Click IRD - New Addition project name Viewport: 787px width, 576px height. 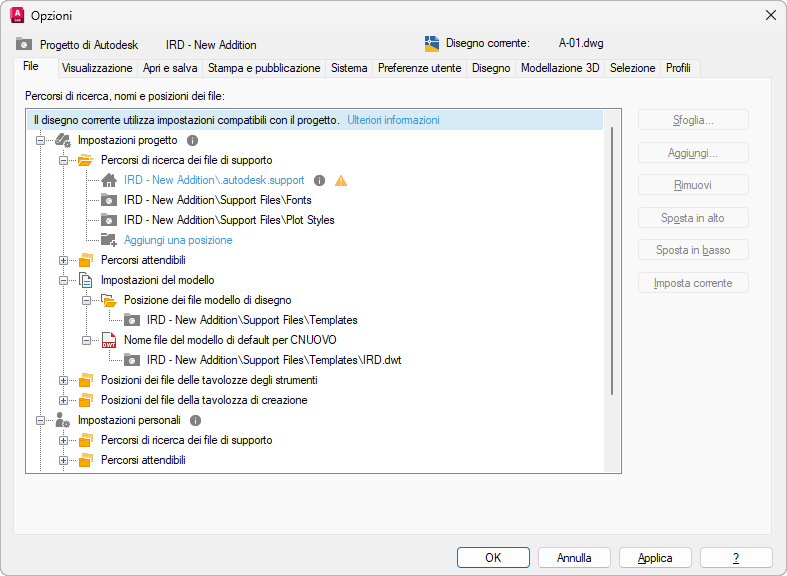coord(211,45)
